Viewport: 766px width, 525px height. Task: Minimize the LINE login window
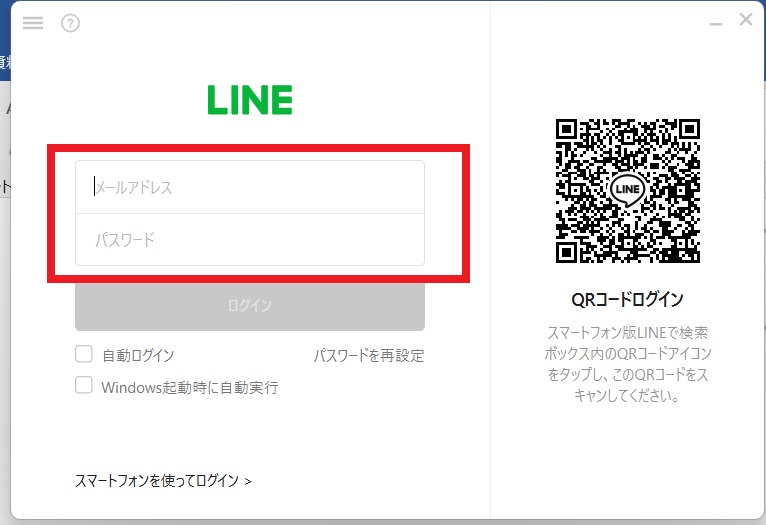tap(716, 24)
